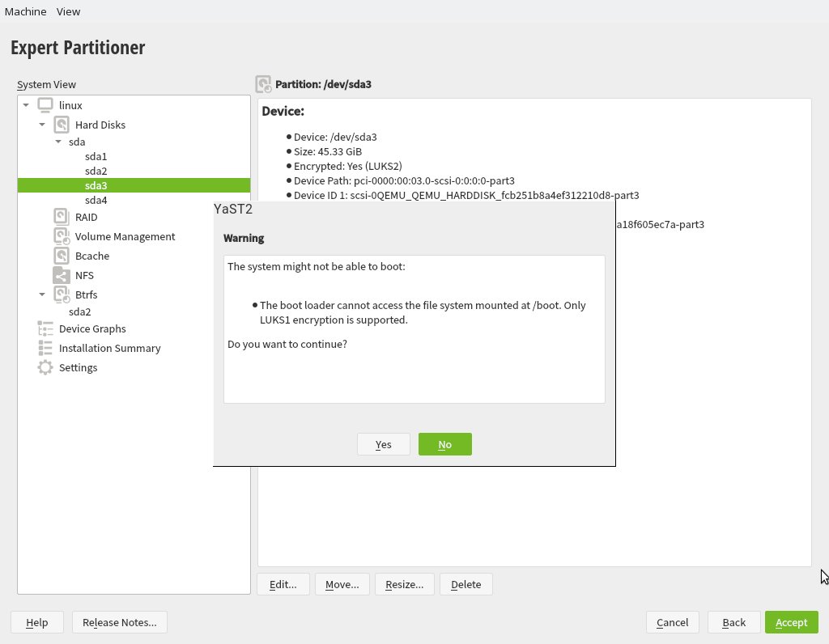The width and height of the screenshot is (829, 644).
Task: Collapse the linux root tree node
Action: click(x=26, y=105)
